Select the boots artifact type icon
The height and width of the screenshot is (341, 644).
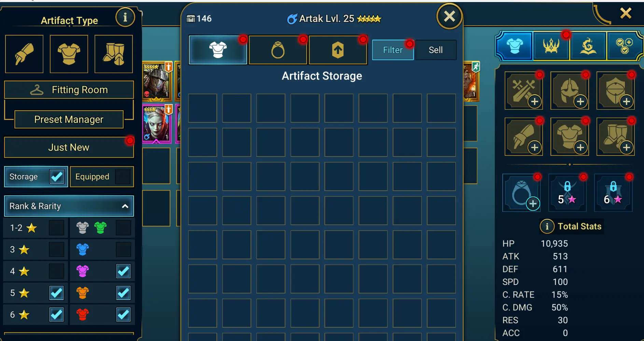pyautogui.click(x=114, y=54)
